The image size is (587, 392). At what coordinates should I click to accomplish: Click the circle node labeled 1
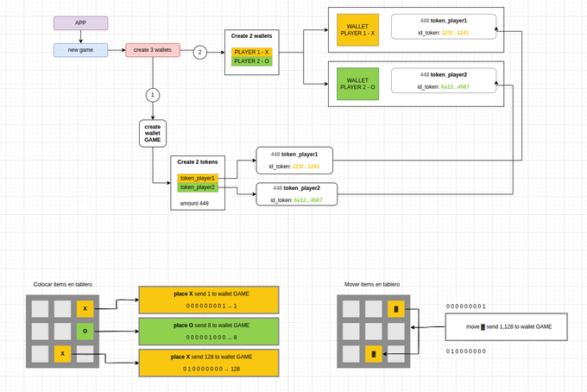[153, 95]
